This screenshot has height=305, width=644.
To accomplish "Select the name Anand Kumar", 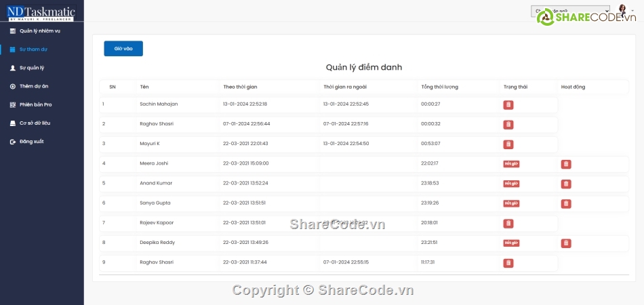I will tap(156, 183).
